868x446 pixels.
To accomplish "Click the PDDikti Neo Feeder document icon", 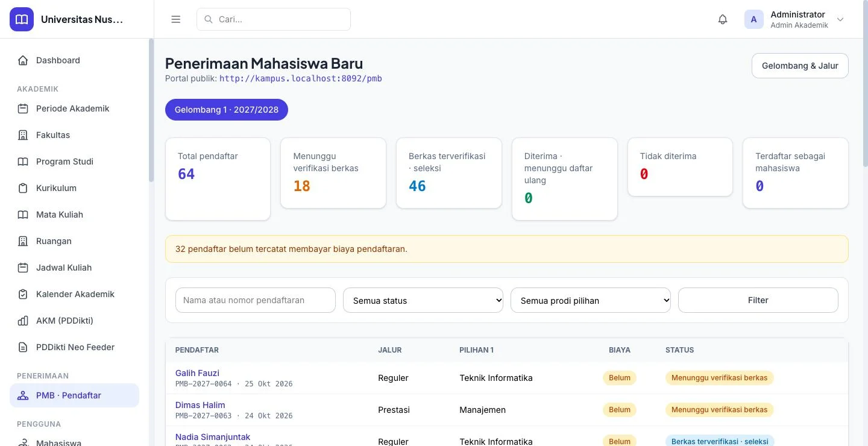I will 23,347.
